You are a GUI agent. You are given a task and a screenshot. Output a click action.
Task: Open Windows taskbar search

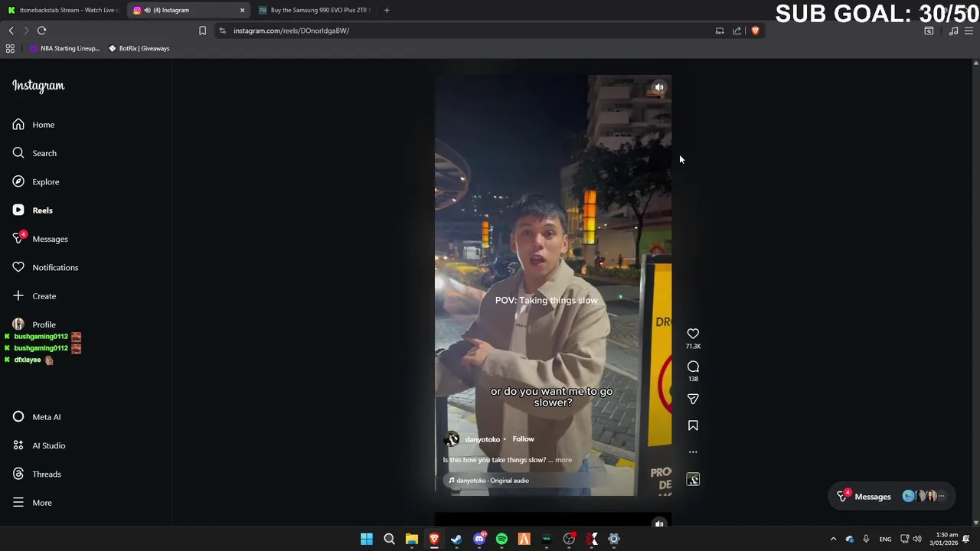tap(389, 539)
